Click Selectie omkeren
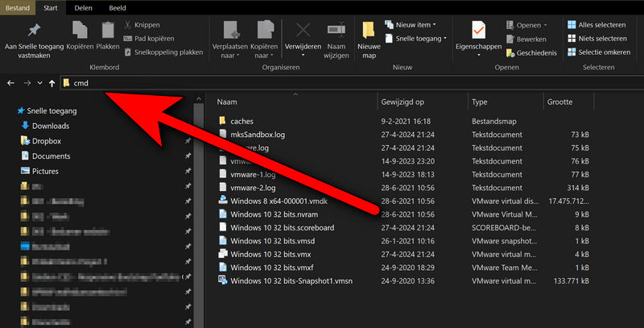This screenshot has height=328, width=644. point(599,52)
